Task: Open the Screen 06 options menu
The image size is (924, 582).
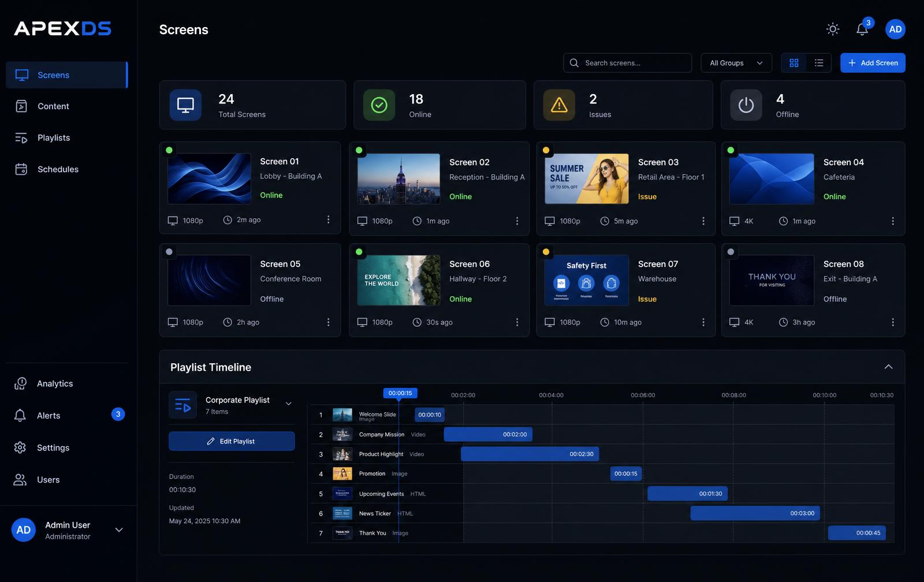Action: coord(517,322)
